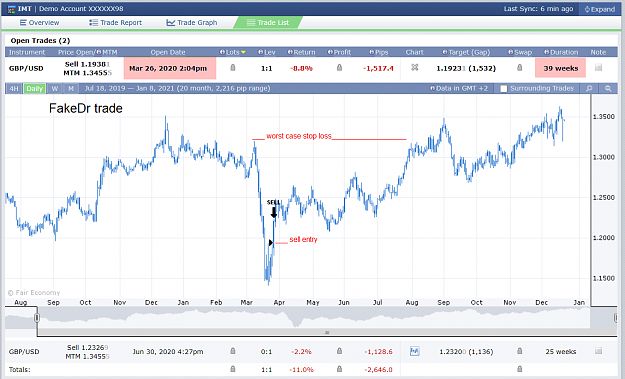The height and width of the screenshot is (379, 625).
Task: Click the left handle of the chart range slider
Action: tap(37, 318)
